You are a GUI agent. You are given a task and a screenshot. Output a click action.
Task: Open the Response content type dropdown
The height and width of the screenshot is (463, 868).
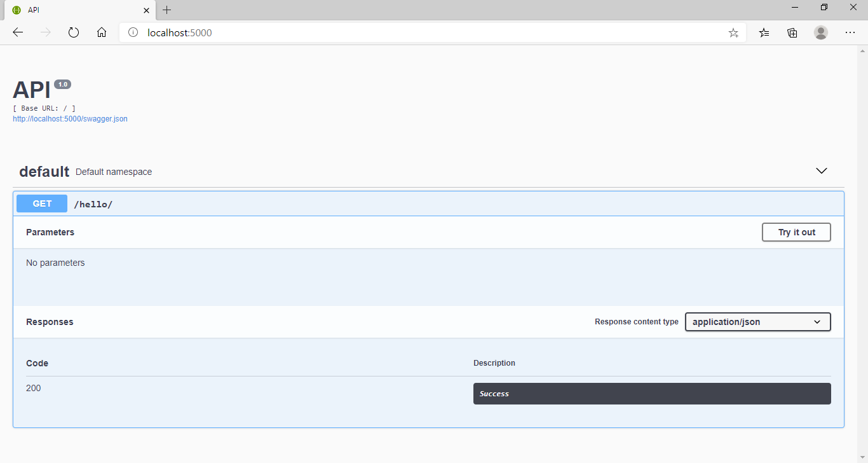pos(757,322)
